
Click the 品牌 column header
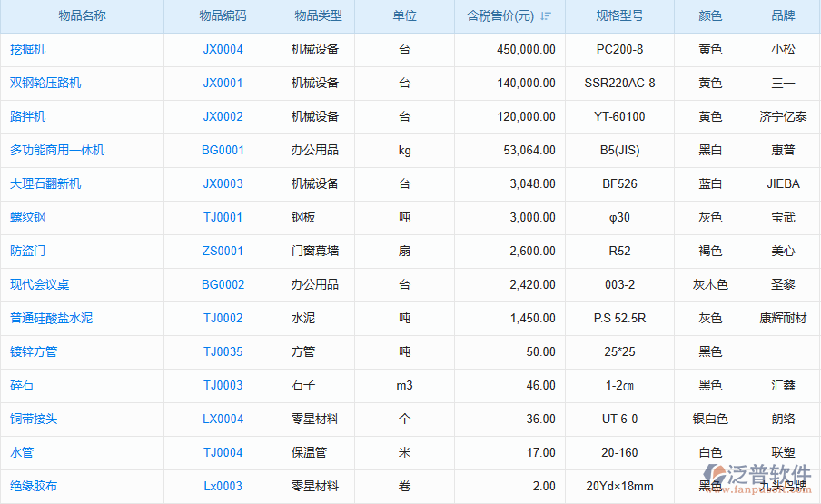[783, 16]
